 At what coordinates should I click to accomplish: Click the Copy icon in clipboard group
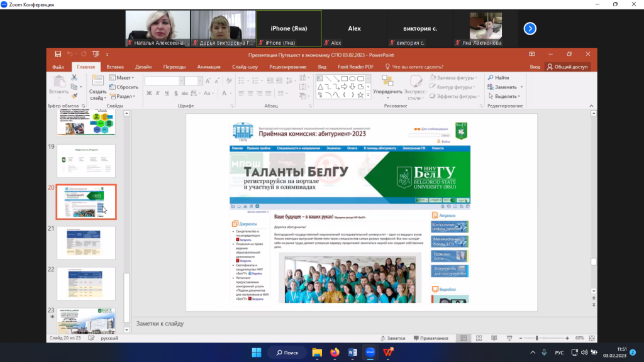point(74,87)
